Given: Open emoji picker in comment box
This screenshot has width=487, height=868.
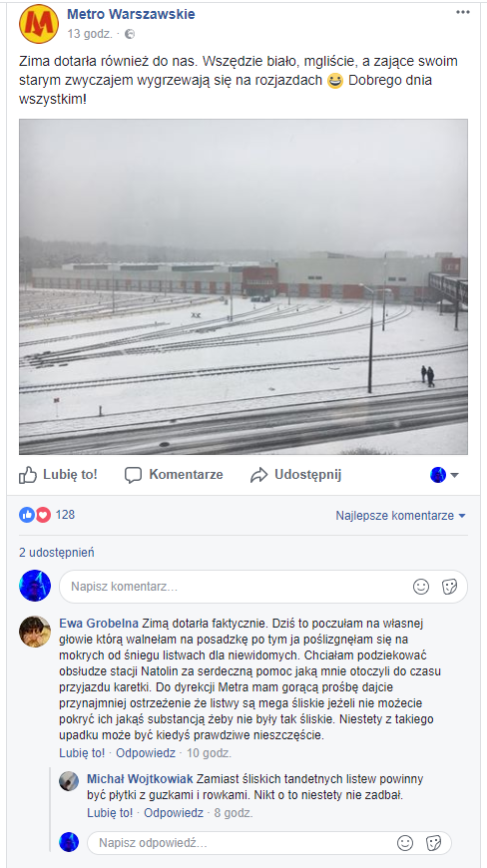Looking at the screenshot, I should point(421,587).
